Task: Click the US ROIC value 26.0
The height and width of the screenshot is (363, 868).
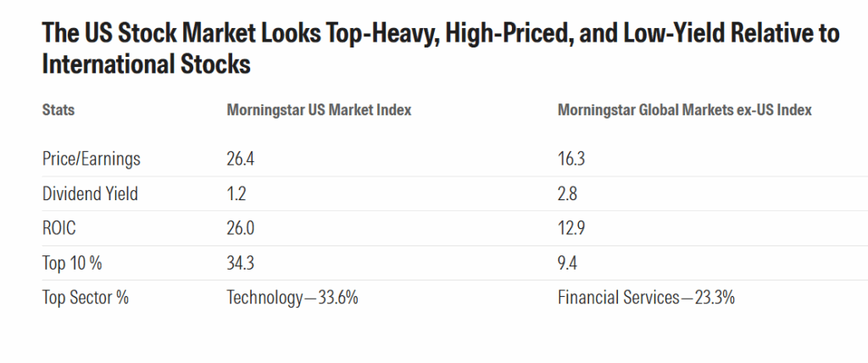Action: click(240, 228)
